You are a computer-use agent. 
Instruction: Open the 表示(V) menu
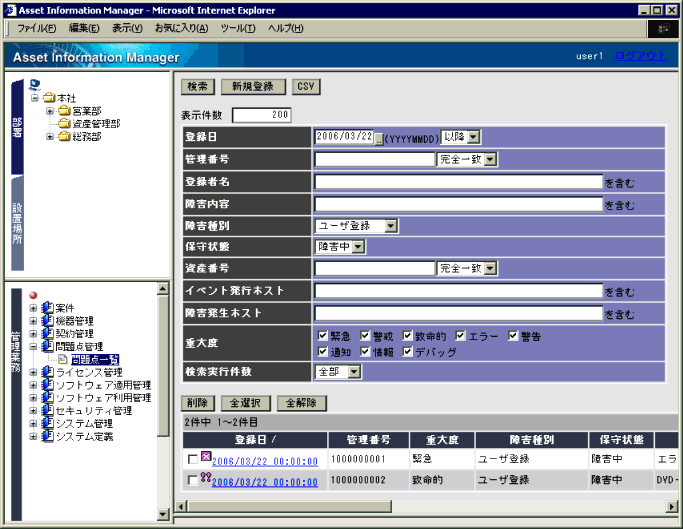click(x=127, y=29)
